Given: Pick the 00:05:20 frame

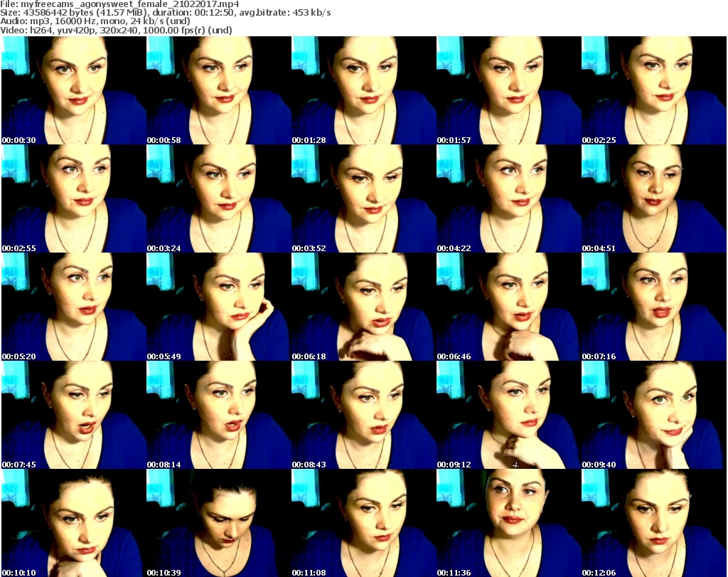Looking at the screenshot, I should [x=74, y=307].
